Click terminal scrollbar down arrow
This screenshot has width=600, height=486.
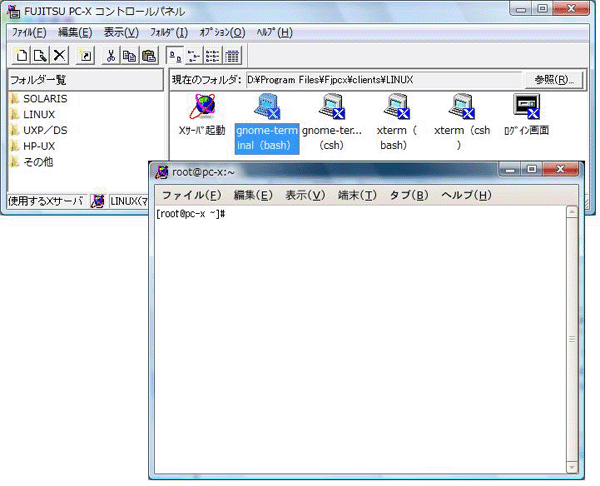click(572, 467)
